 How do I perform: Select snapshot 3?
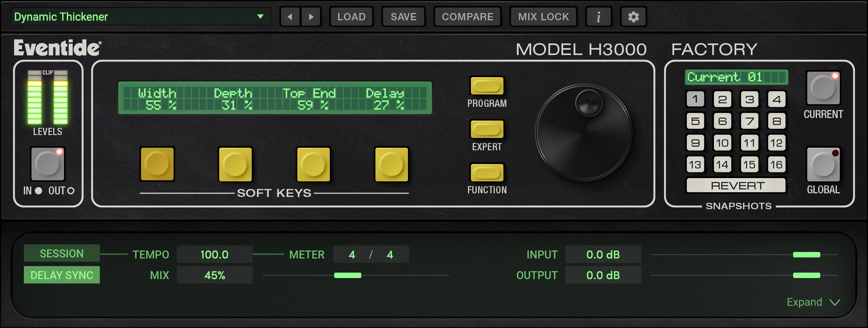[749, 99]
